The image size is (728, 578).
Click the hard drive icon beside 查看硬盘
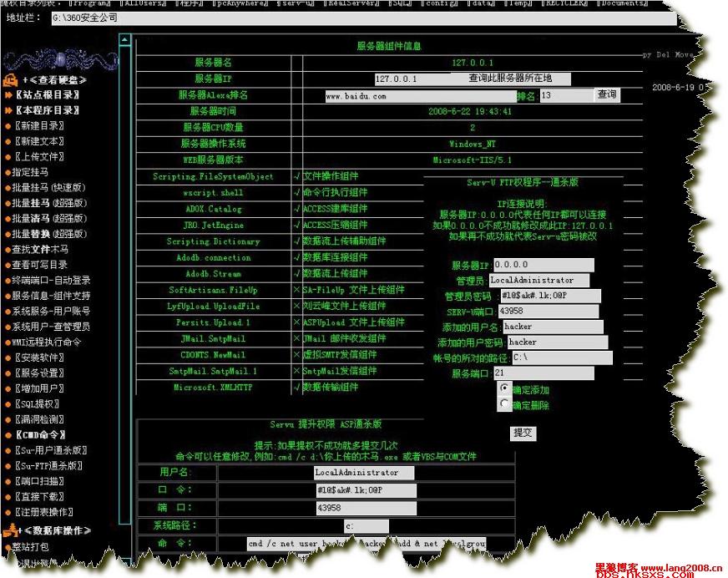tap(10, 80)
